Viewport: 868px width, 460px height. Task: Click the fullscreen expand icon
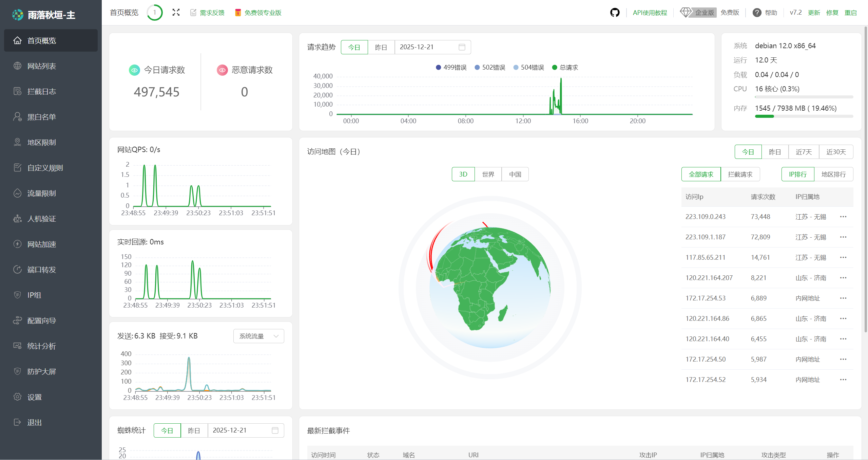pyautogui.click(x=176, y=13)
